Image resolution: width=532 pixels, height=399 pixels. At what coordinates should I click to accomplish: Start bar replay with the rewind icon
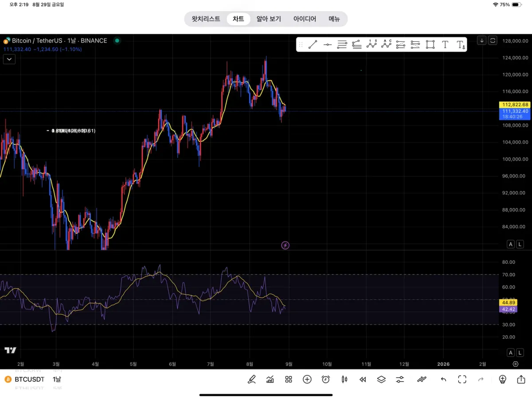[x=363, y=379]
